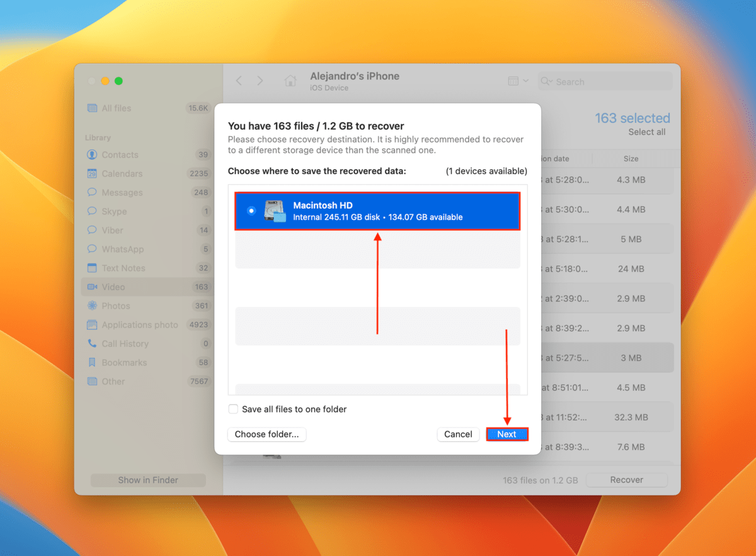Click the Video camera icon in sidebar
This screenshot has width=756, height=556.
pos(92,287)
